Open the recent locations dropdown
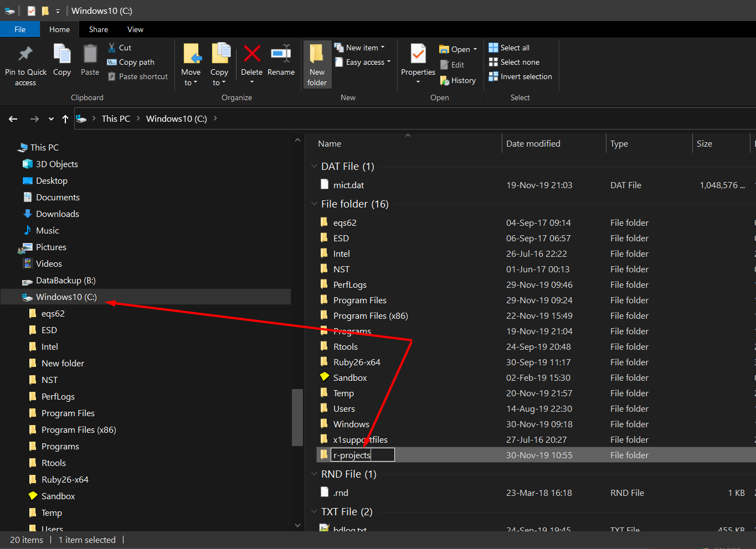This screenshot has width=756, height=549. point(51,118)
